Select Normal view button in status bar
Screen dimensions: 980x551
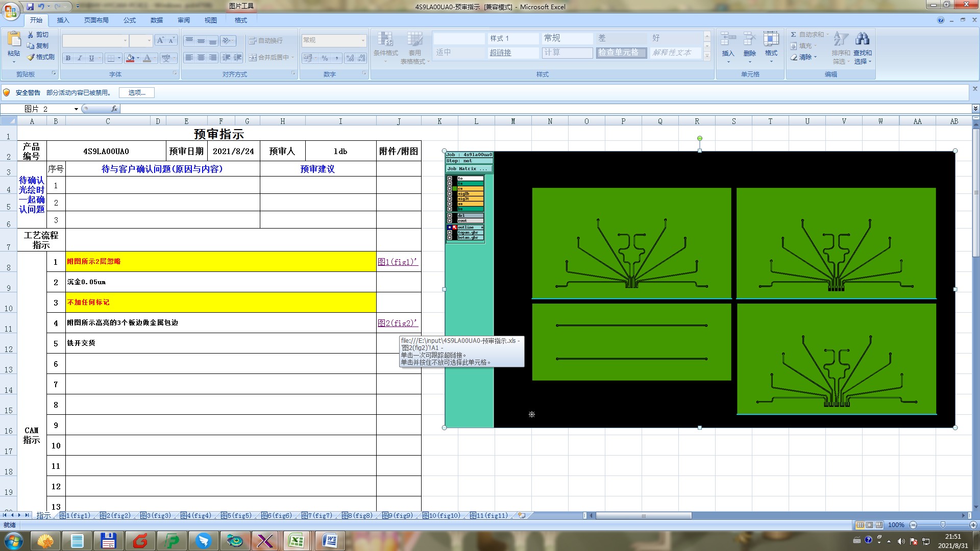coord(861,525)
